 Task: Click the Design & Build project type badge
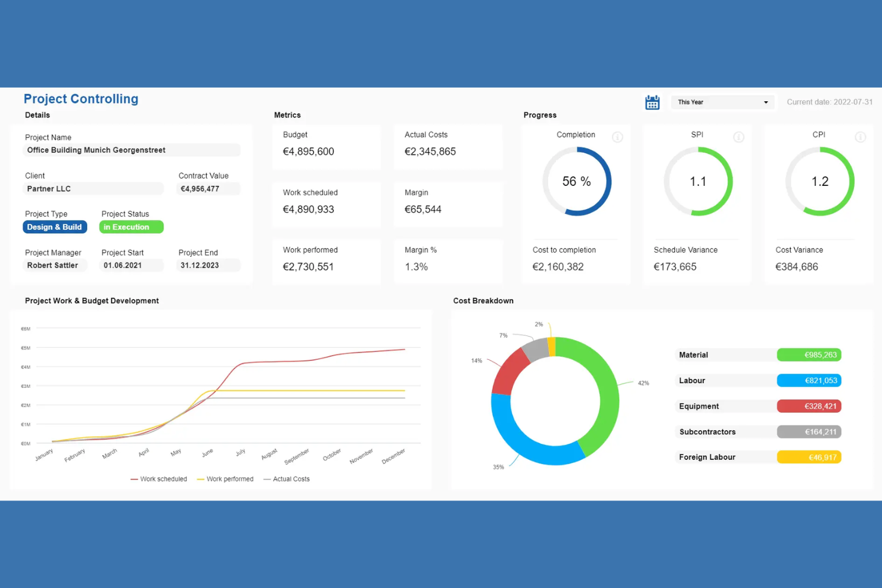[54, 226]
